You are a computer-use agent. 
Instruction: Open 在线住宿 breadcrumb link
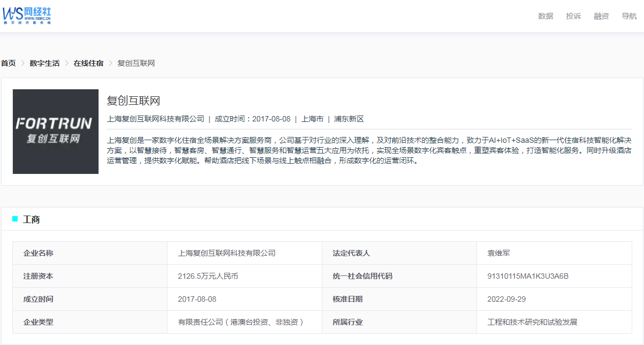coord(88,63)
